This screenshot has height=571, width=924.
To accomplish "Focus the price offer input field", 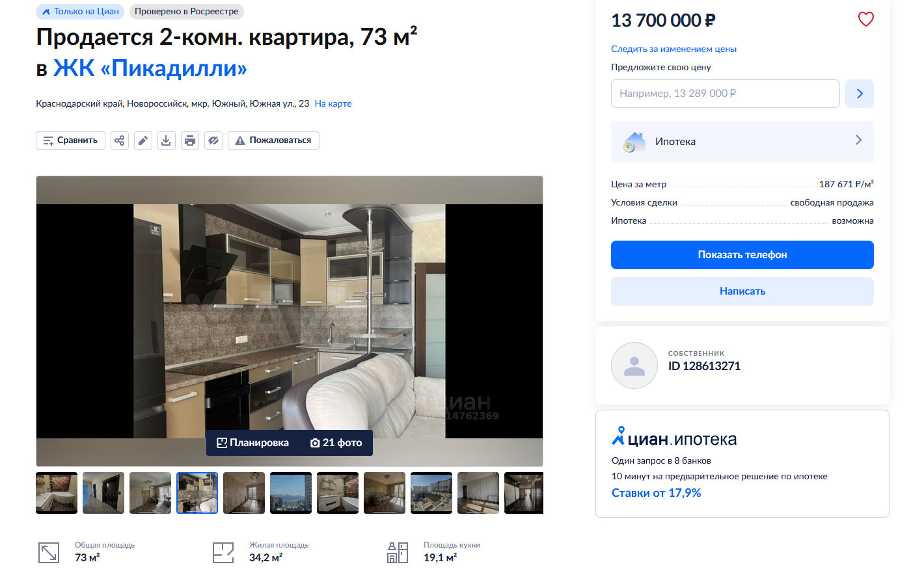I will [x=726, y=94].
